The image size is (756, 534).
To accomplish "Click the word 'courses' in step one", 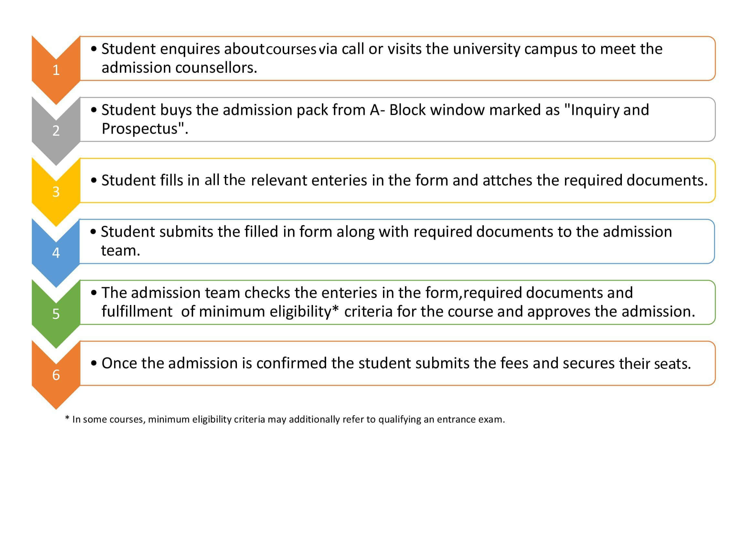I will click(291, 49).
